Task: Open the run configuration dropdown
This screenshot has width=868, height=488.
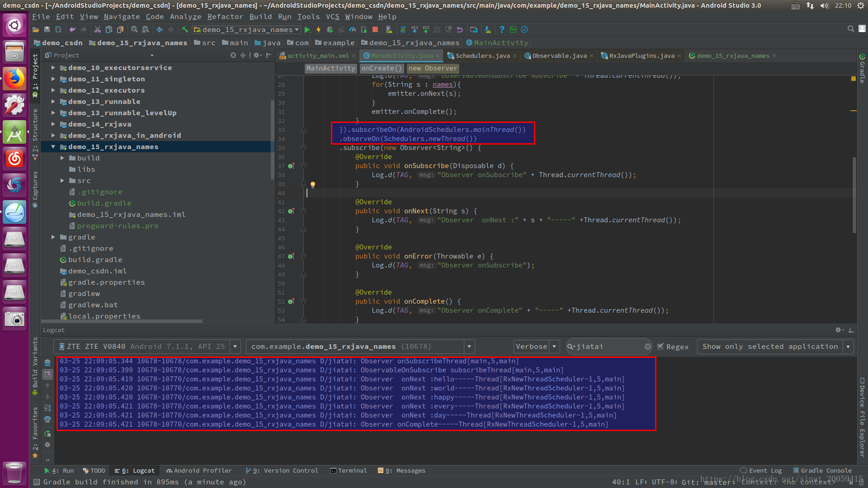Action: coord(246,30)
